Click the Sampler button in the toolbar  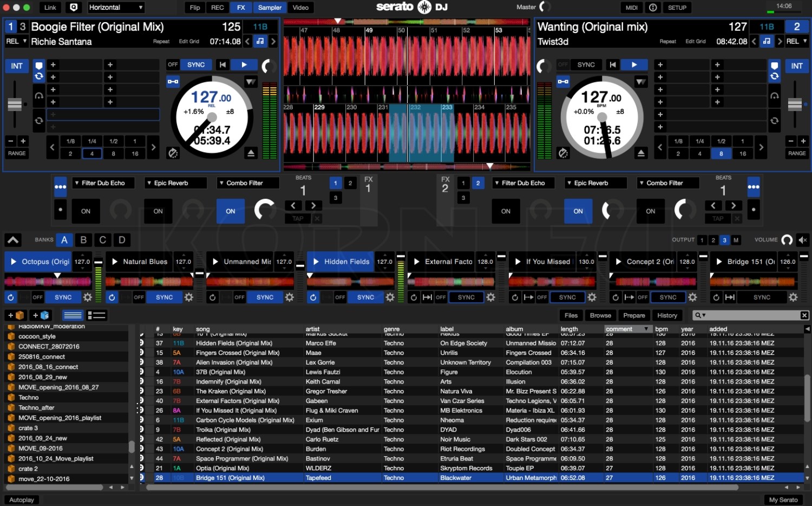coord(270,8)
